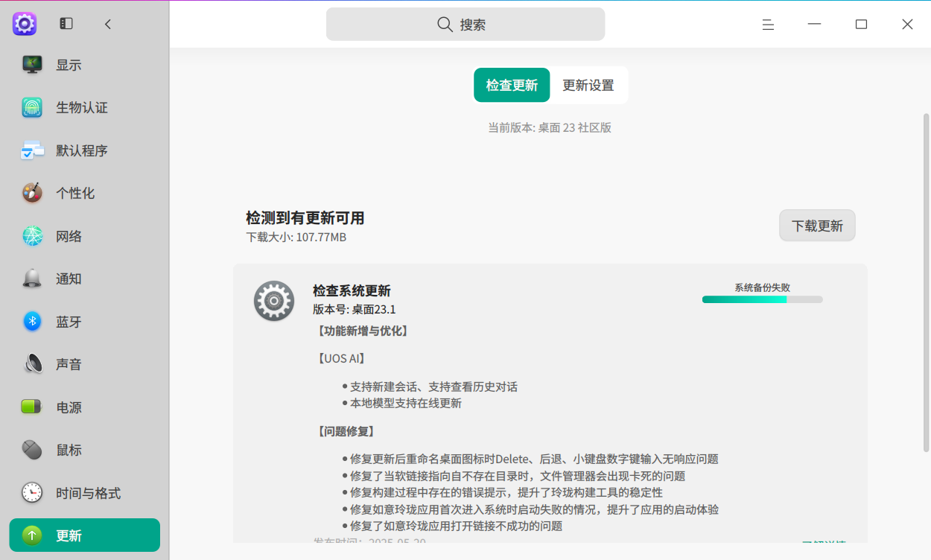The image size is (931, 560).
Task: Click the 搜索 search field
Action: coord(465,24)
